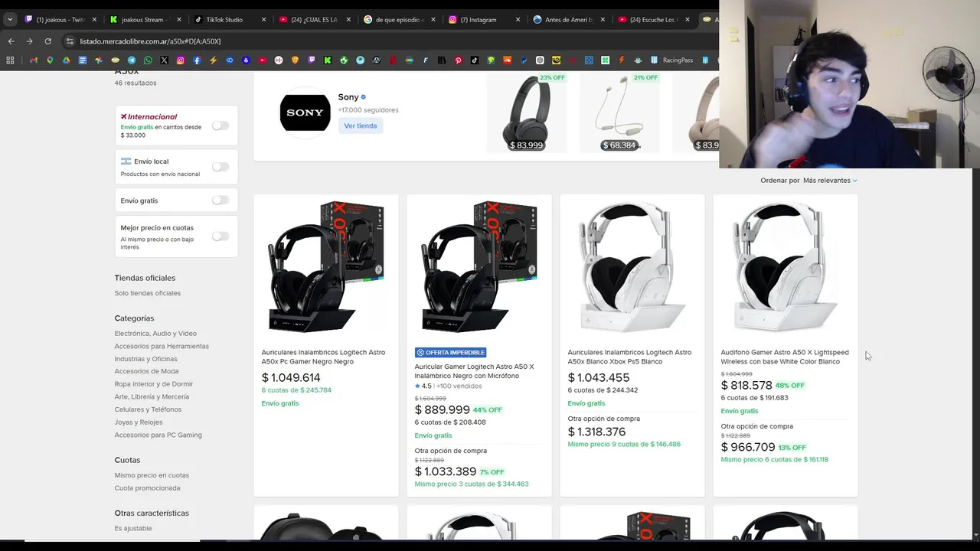The image size is (980, 551).
Task: Select category Accesorios para Herramientas
Action: (x=162, y=346)
